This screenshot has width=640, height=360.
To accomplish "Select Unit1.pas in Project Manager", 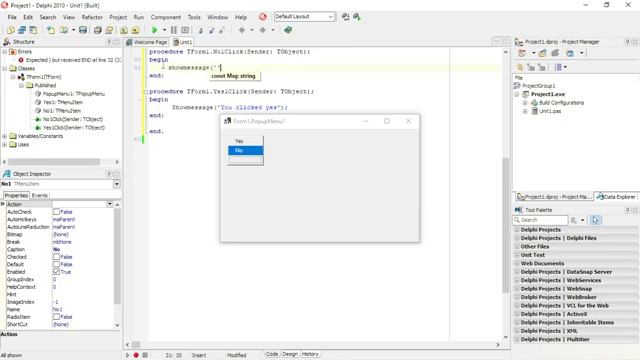I will 550,111.
